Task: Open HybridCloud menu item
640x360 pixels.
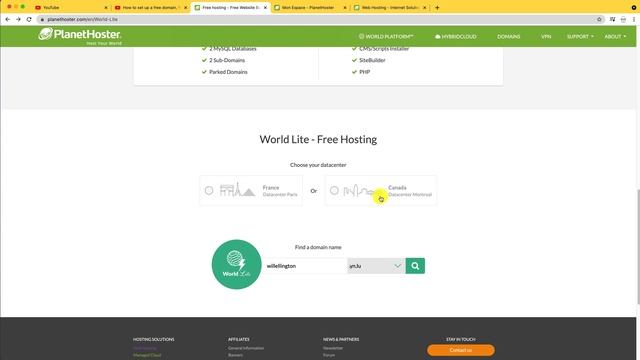Action: 456,36
